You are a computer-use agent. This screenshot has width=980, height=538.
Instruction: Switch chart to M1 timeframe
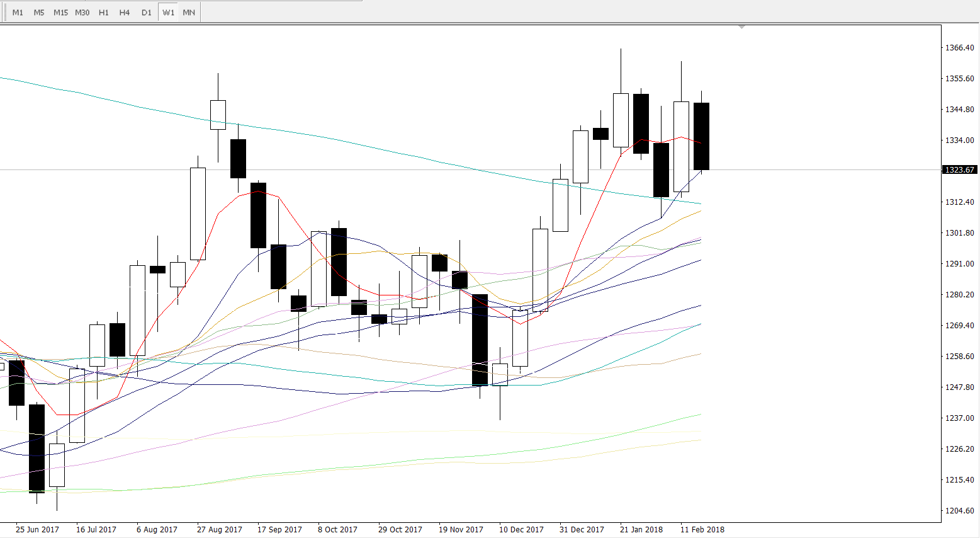point(18,13)
